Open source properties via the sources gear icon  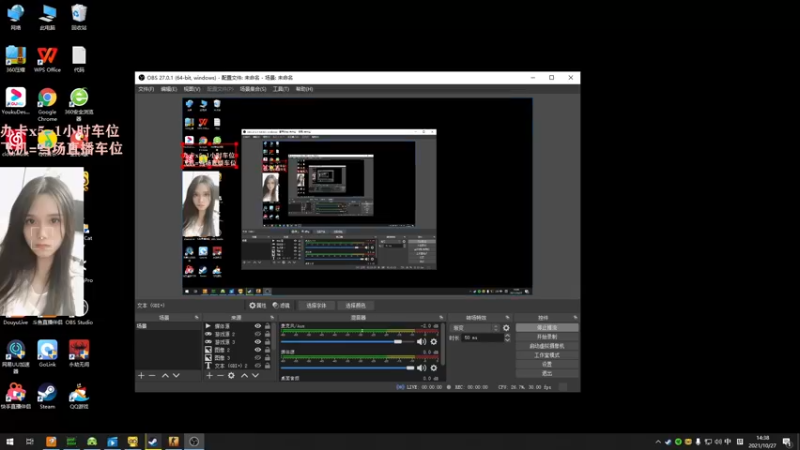pyautogui.click(x=231, y=376)
